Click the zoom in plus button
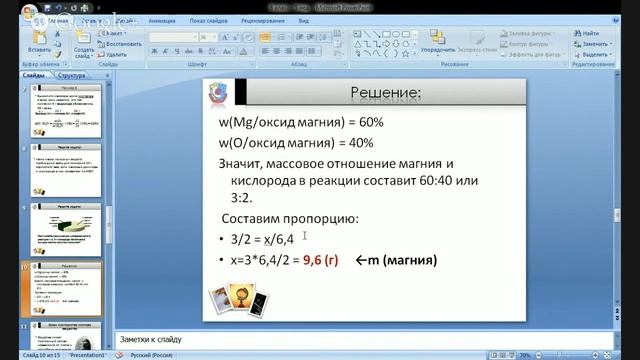640x360 pixels. 595,356
